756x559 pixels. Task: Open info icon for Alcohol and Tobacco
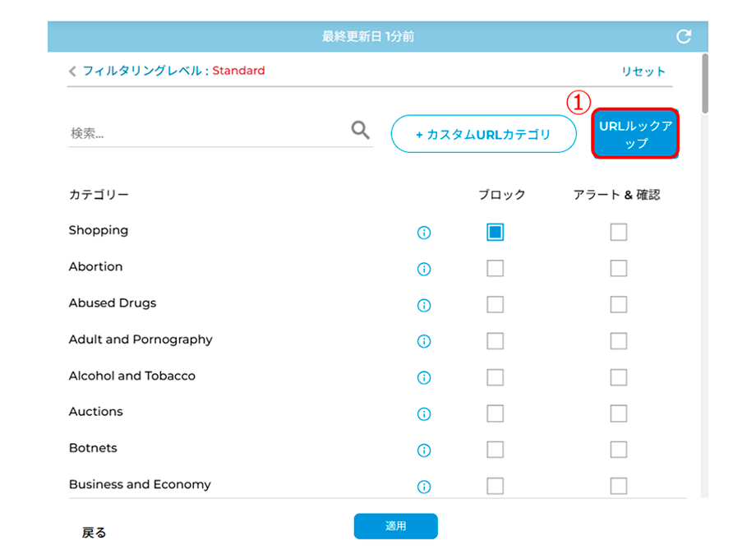tap(424, 377)
